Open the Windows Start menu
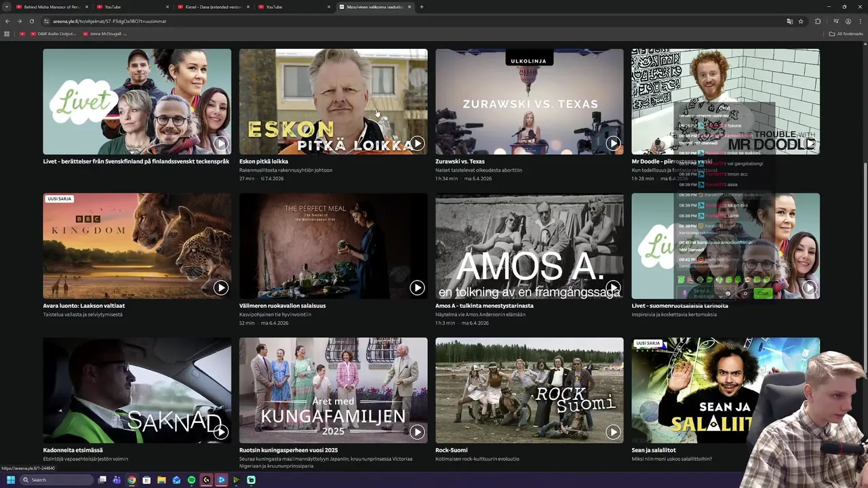 pyautogui.click(x=10, y=480)
